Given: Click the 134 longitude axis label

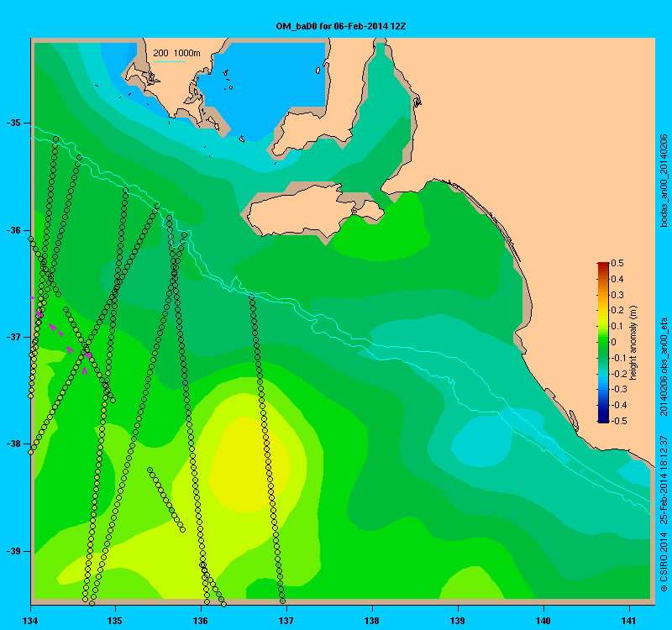Looking at the screenshot, I should pos(30,621).
